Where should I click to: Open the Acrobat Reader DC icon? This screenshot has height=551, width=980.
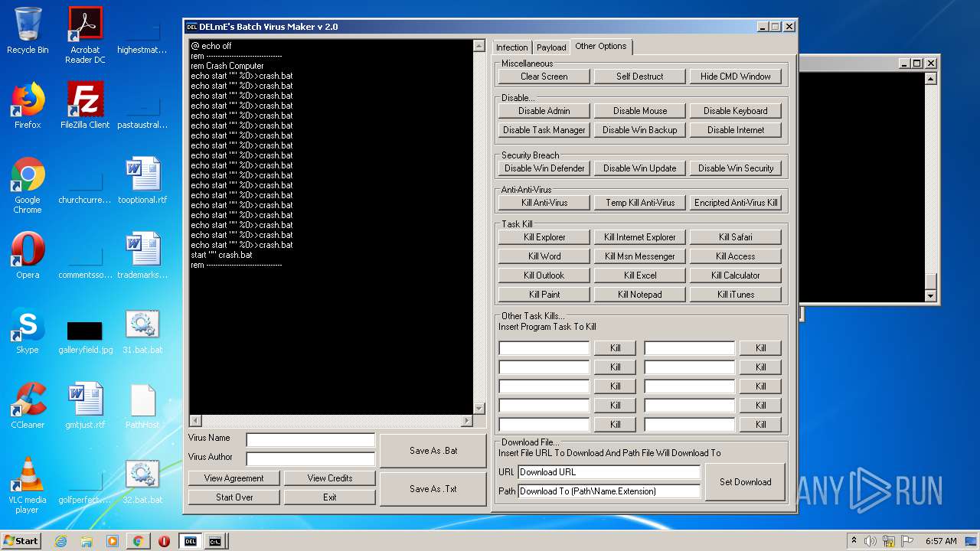pos(85,35)
